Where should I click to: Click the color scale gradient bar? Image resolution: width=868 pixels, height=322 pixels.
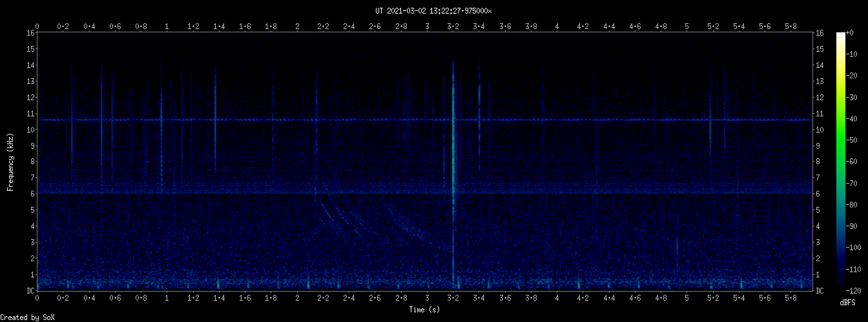841,162
